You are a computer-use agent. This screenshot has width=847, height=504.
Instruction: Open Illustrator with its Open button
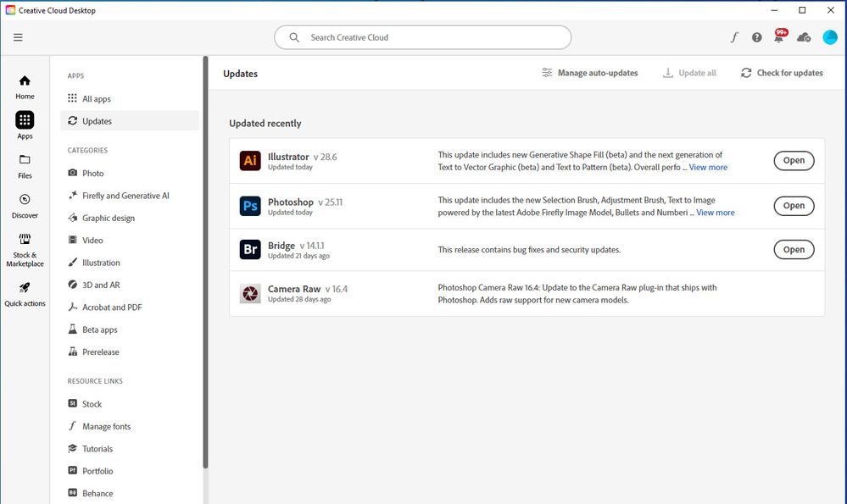pyautogui.click(x=794, y=160)
